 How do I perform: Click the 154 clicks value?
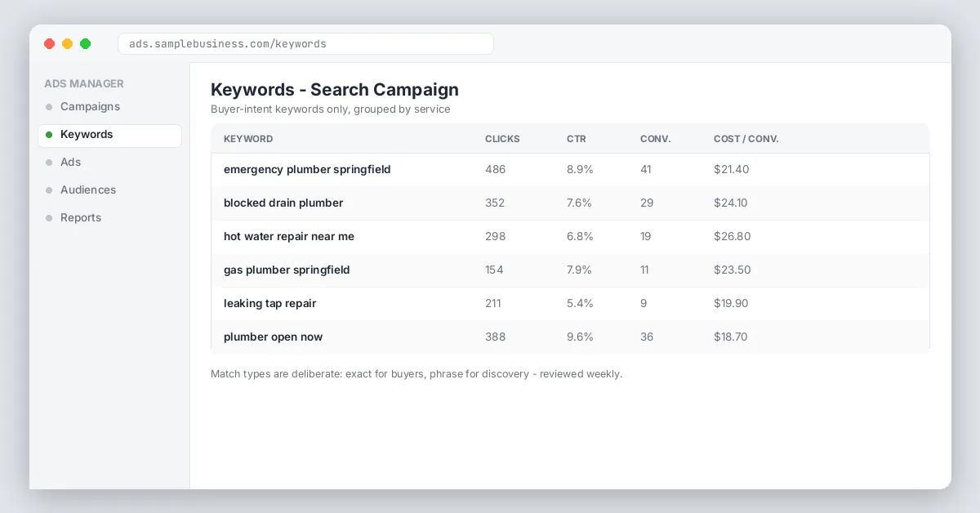pyautogui.click(x=494, y=270)
